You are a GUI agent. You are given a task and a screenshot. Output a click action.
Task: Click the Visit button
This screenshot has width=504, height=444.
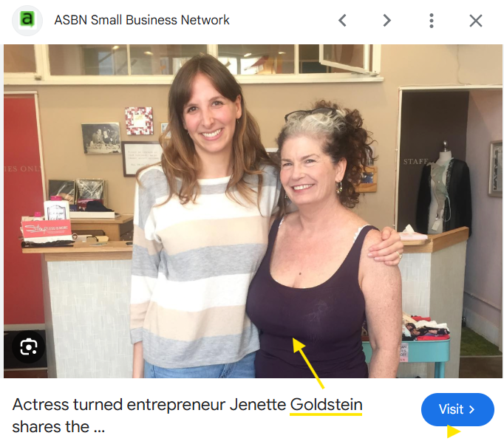tap(457, 409)
